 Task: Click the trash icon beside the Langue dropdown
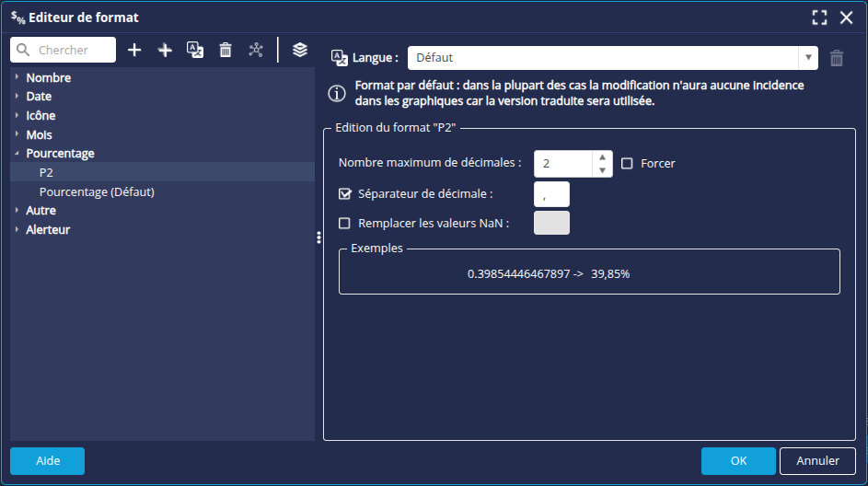[x=836, y=58]
